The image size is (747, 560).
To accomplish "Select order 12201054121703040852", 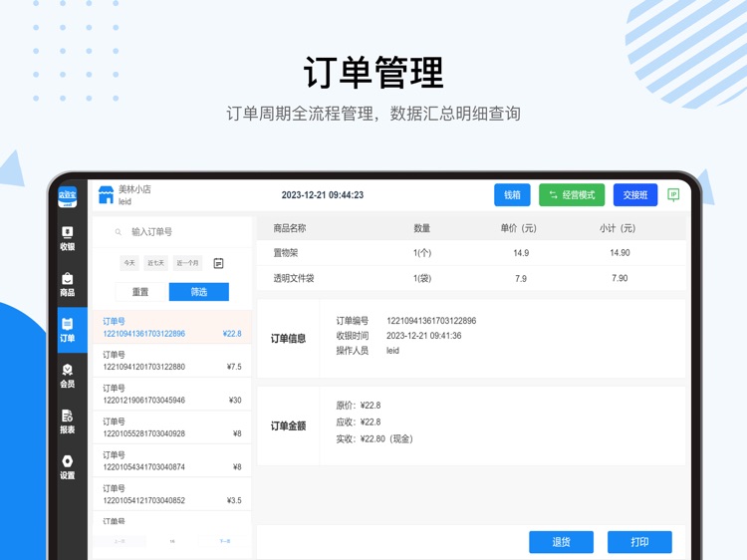I will point(172,494).
